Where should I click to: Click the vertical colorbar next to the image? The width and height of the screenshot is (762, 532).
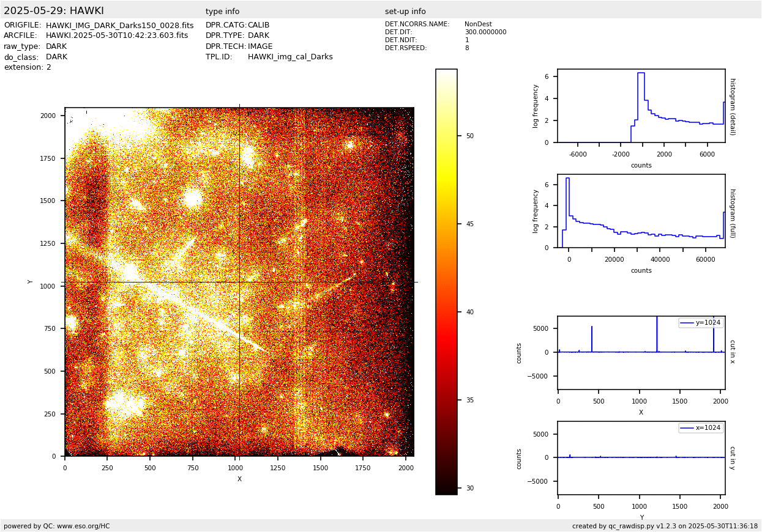tap(446, 281)
